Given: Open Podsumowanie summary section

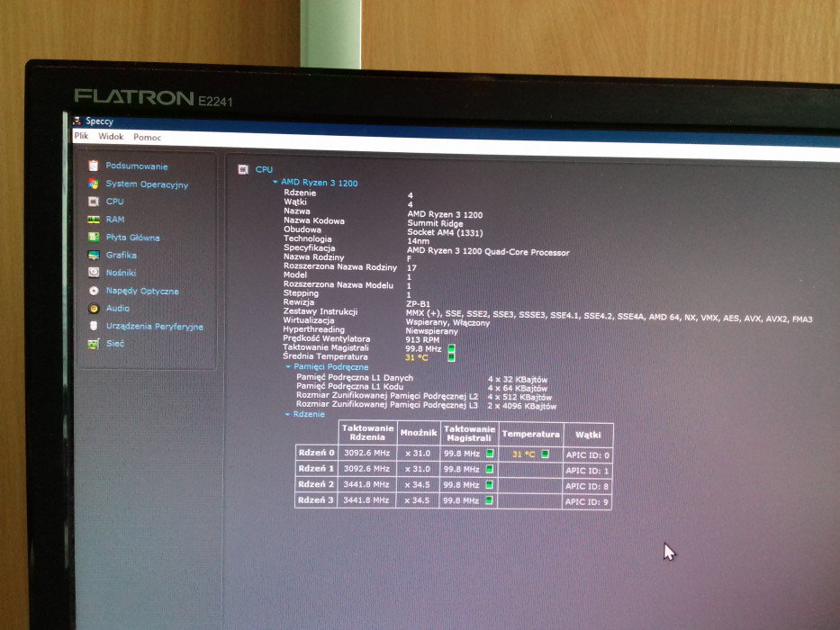Looking at the screenshot, I should point(137,166).
